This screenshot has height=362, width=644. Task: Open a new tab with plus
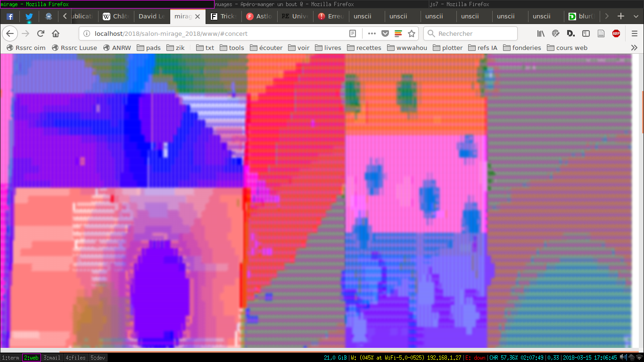click(621, 16)
